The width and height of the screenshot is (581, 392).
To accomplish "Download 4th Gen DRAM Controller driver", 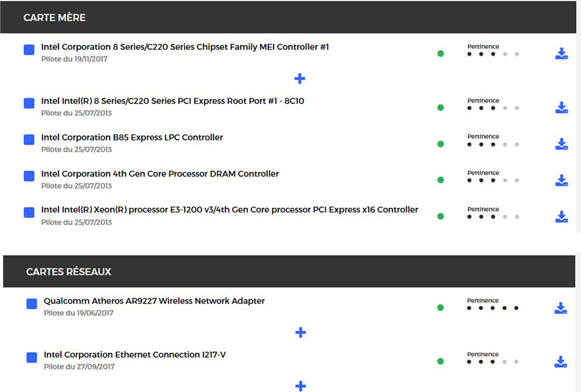I will click(561, 180).
